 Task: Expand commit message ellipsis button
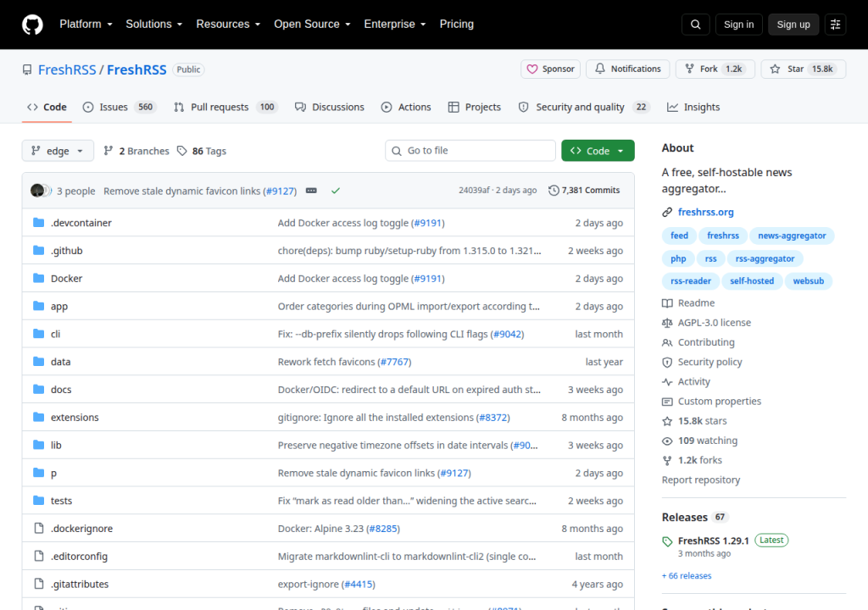click(x=311, y=191)
